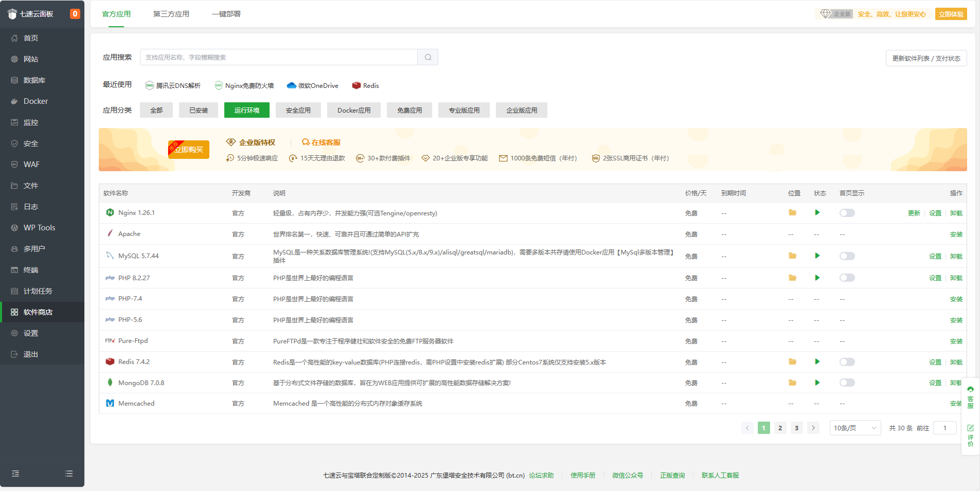Screen dimensions: 980x491
Task: Click 卸载 link for PHP 8.2.27
Action: pyautogui.click(x=956, y=278)
